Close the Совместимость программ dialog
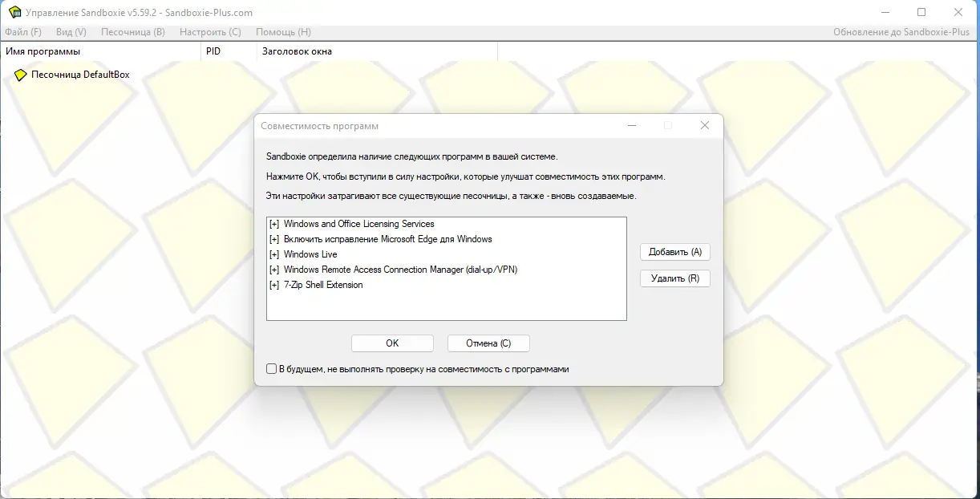This screenshot has height=499, width=980. [x=704, y=126]
